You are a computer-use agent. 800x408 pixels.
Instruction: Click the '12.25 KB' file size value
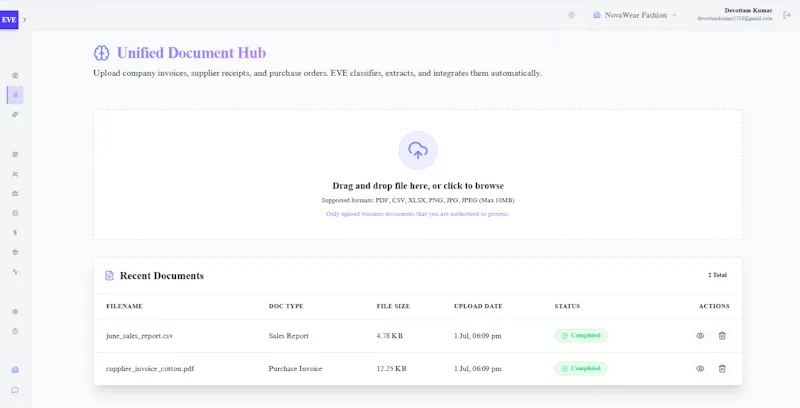392,368
